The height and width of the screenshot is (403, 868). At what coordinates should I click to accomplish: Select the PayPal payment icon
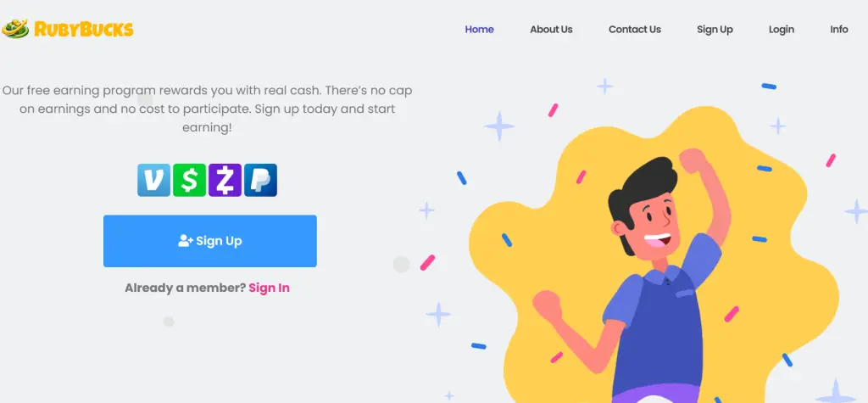[x=260, y=180]
